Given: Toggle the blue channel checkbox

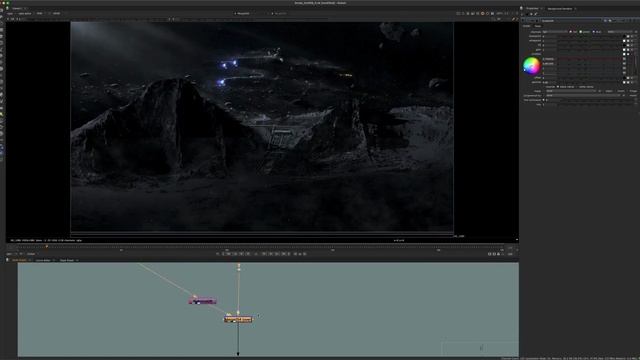Looking at the screenshot, I should (593, 31).
